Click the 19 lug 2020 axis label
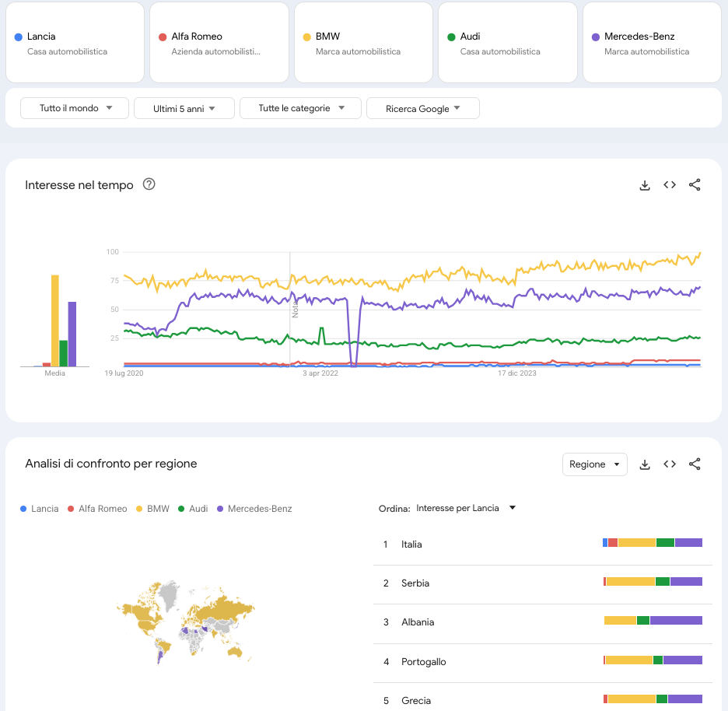728x711 pixels. pyautogui.click(x=124, y=373)
